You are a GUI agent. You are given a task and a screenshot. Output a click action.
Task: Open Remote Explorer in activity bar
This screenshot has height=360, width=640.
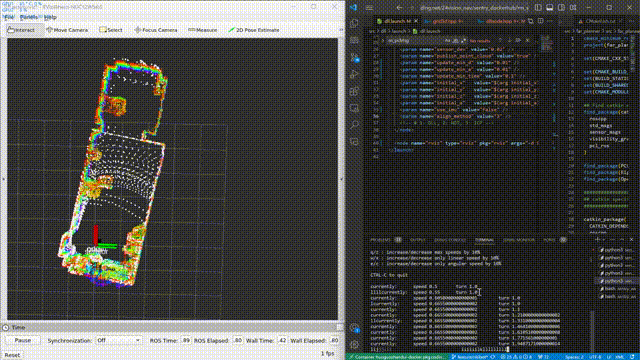click(x=354, y=108)
